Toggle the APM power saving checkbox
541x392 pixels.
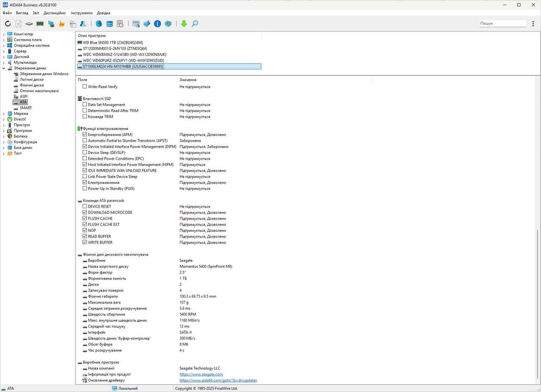coord(85,134)
